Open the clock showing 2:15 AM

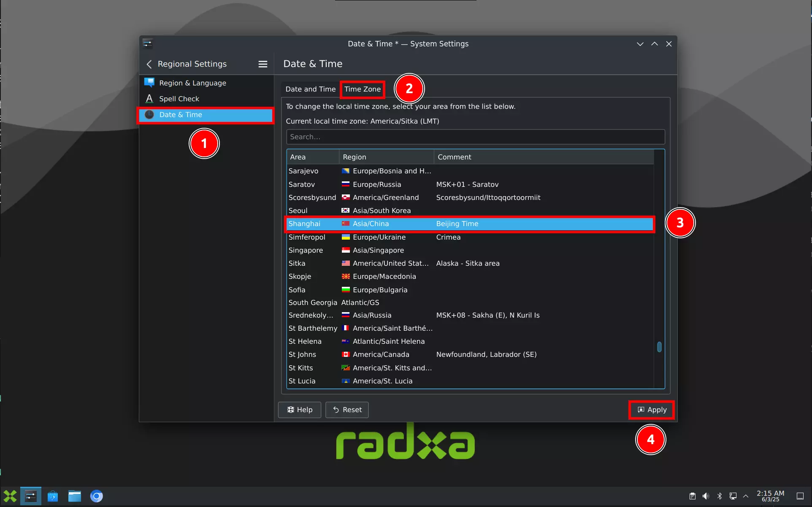click(x=770, y=496)
